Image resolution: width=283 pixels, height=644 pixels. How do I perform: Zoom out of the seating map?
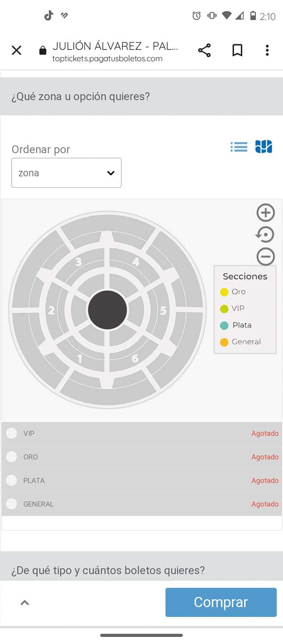[266, 256]
